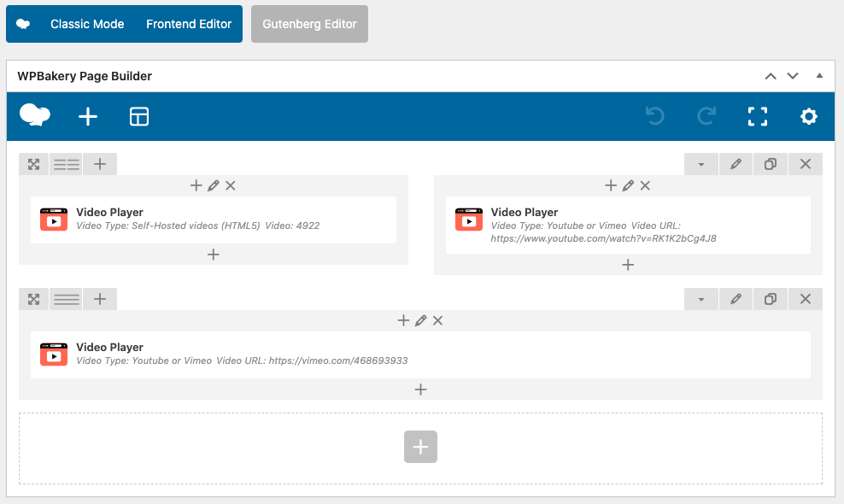Delete the first row
Viewport: 844px width, 504px height.
[806, 164]
